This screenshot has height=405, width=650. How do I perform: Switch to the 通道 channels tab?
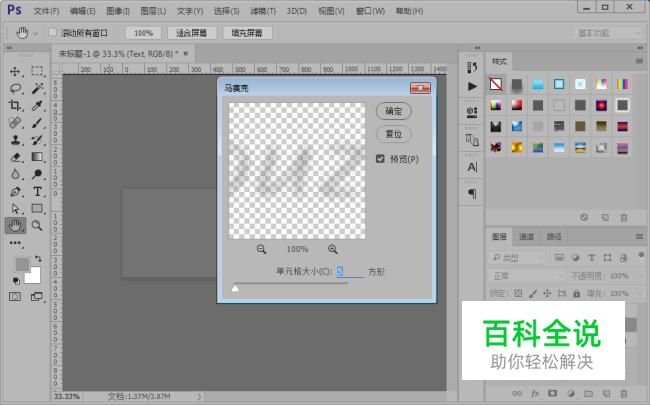(x=526, y=237)
